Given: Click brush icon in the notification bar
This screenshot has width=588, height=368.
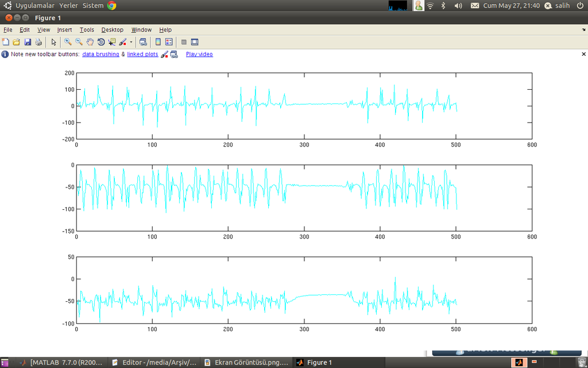Looking at the screenshot, I should pos(164,55).
